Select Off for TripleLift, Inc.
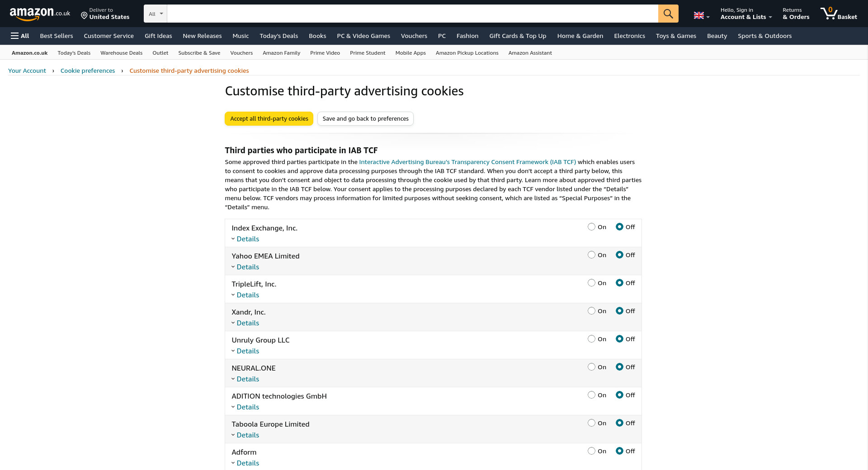Image resolution: width=868 pixels, height=470 pixels. coord(619,283)
